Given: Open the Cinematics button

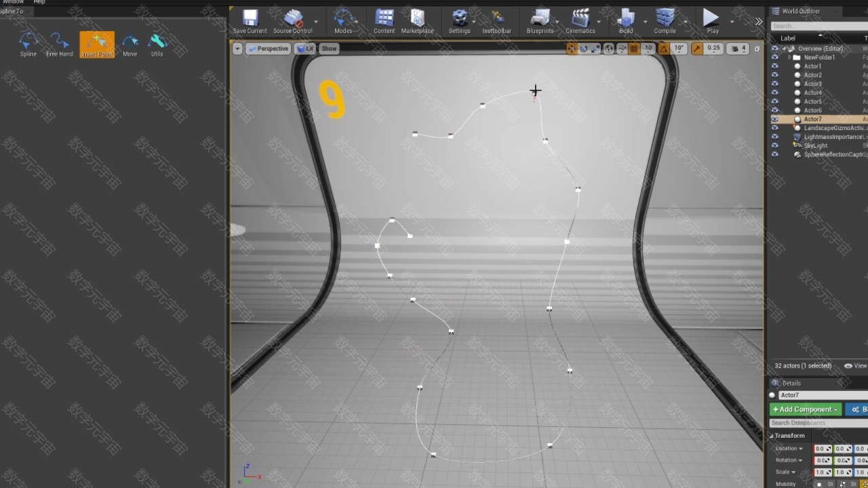Looking at the screenshot, I should point(580,22).
